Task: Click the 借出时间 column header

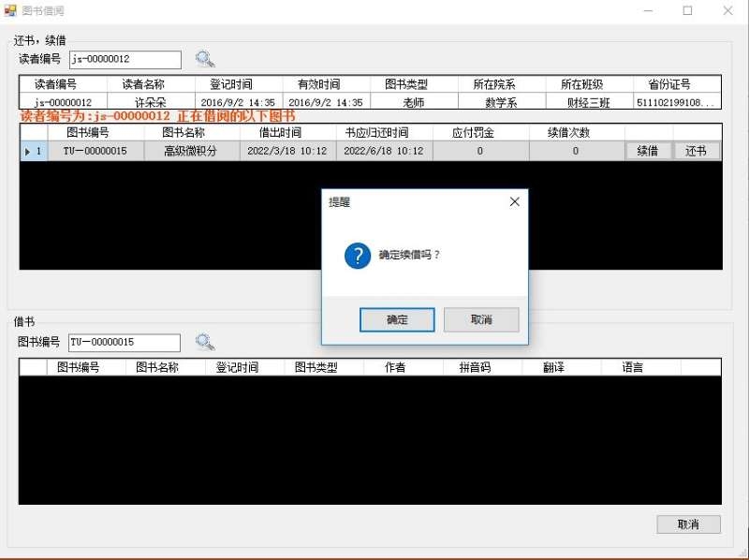Action: point(287,133)
